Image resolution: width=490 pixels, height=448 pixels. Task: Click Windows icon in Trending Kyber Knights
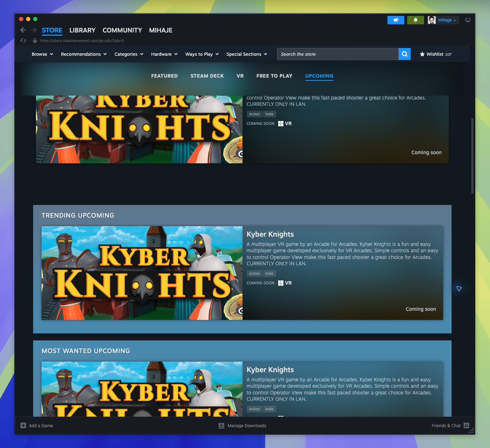281,283
